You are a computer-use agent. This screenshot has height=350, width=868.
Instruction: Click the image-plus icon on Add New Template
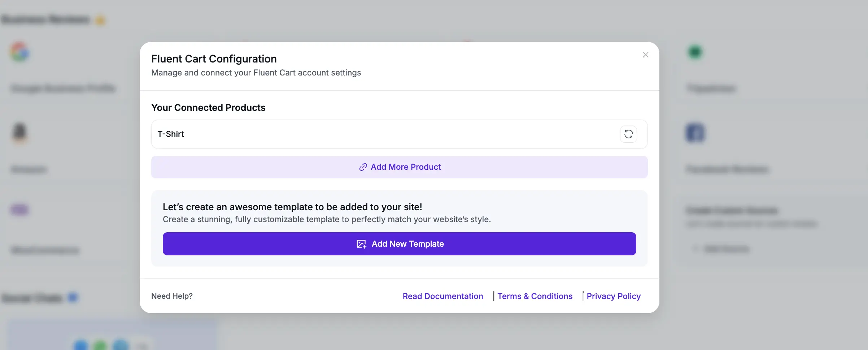point(361,244)
